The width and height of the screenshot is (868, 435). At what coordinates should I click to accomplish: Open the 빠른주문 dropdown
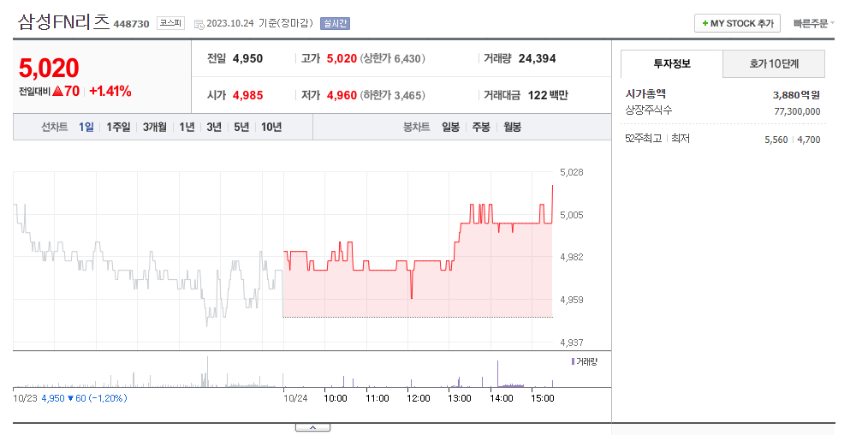[814, 23]
